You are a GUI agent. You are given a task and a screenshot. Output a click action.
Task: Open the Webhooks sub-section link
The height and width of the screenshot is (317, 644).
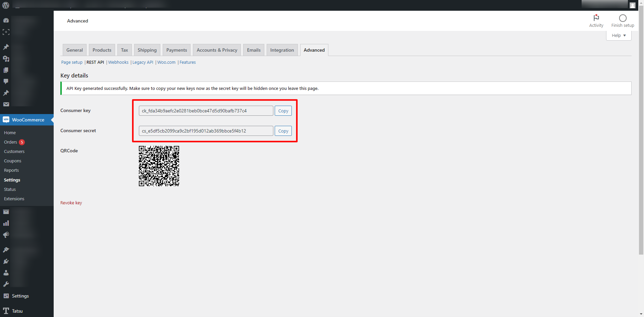(118, 62)
